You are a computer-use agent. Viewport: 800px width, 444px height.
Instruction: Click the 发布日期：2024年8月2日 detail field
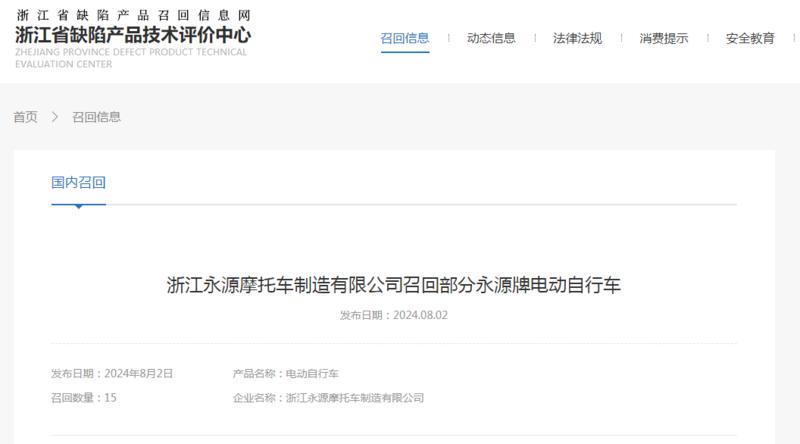click(x=112, y=374)
